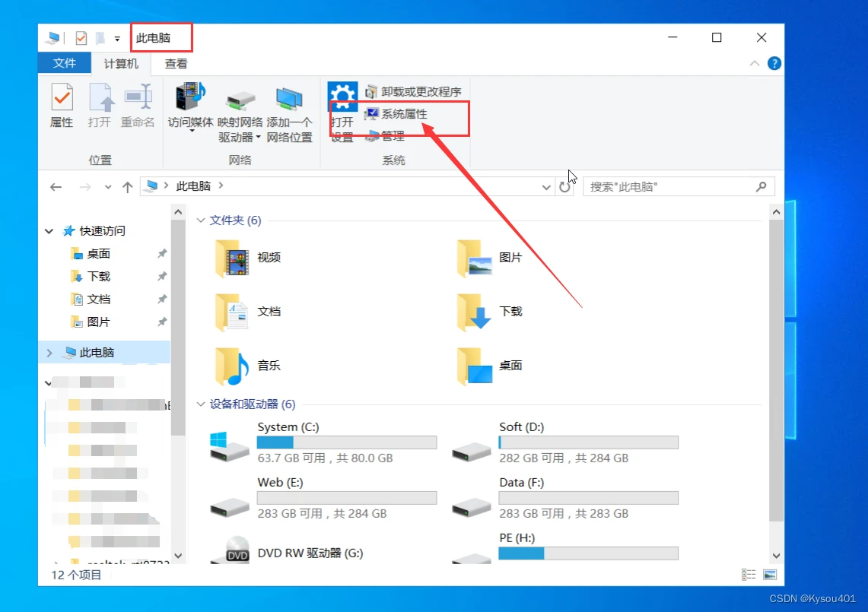868x612 pixels.
Task: Select Documents (文档) in Quick access
Action: pyautogui.click(x=98, y=300)
